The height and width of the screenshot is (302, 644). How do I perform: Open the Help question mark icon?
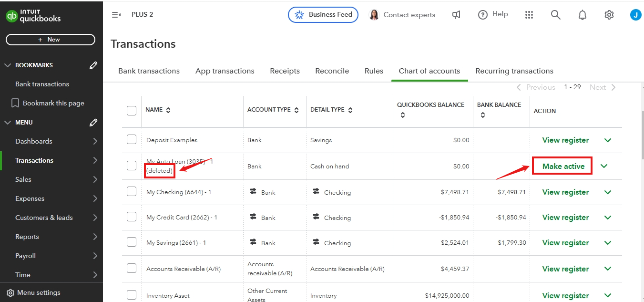(x=483, y=15)
